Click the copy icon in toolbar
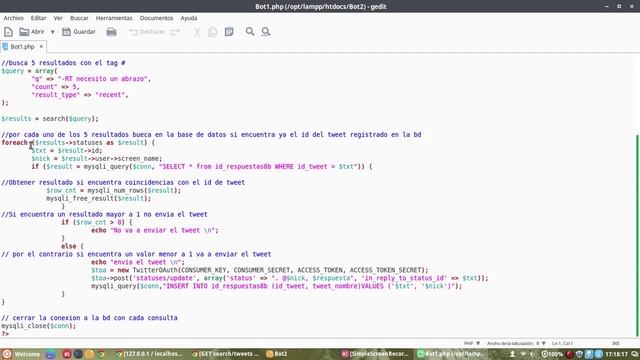 coord(213,32)
